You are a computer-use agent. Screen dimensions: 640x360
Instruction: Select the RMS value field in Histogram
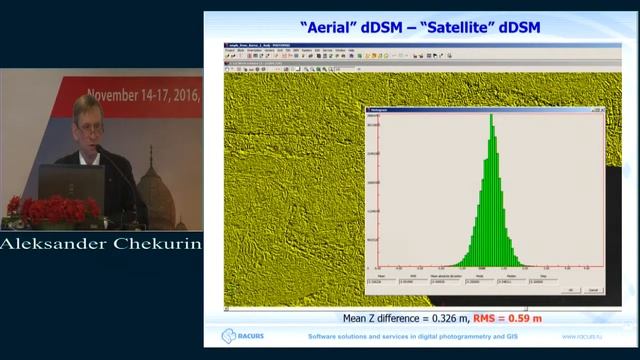point(413,282)
